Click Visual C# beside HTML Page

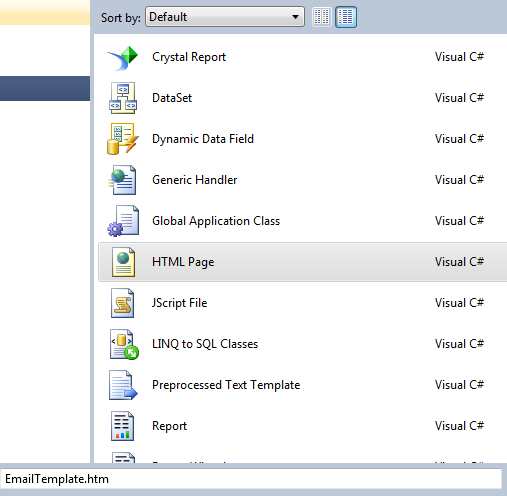click(459, 262)
